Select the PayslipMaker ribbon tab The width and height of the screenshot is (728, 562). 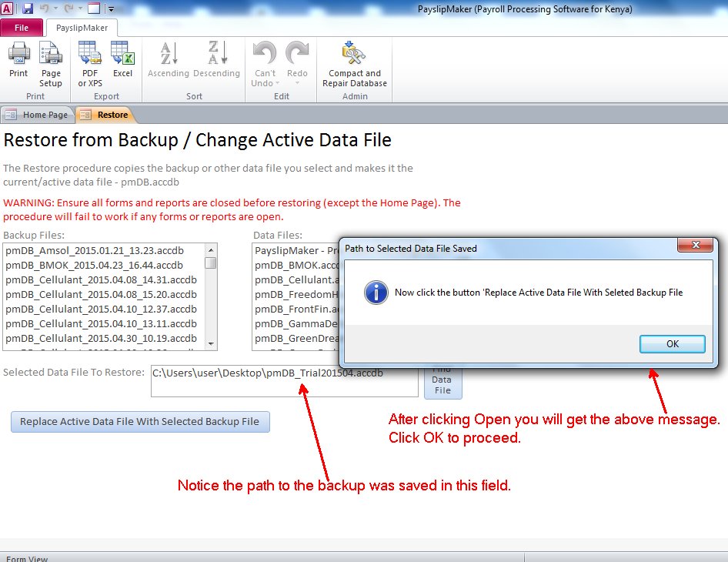coord(82,28)
